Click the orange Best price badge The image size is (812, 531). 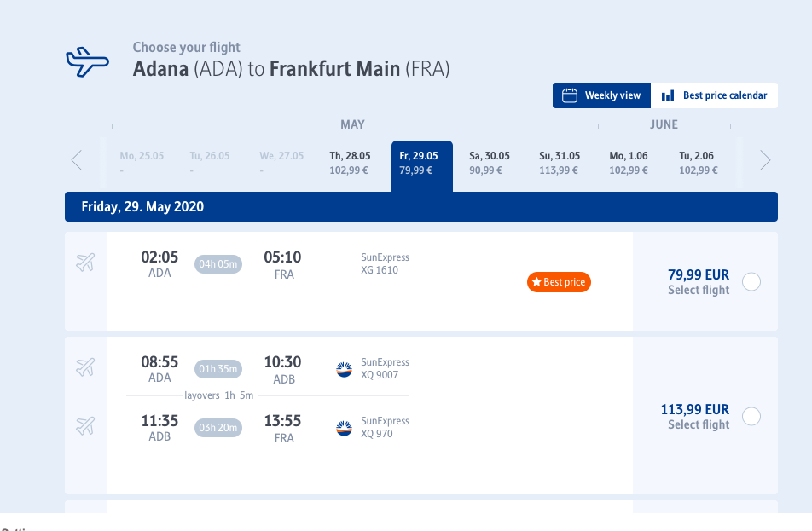559,282
